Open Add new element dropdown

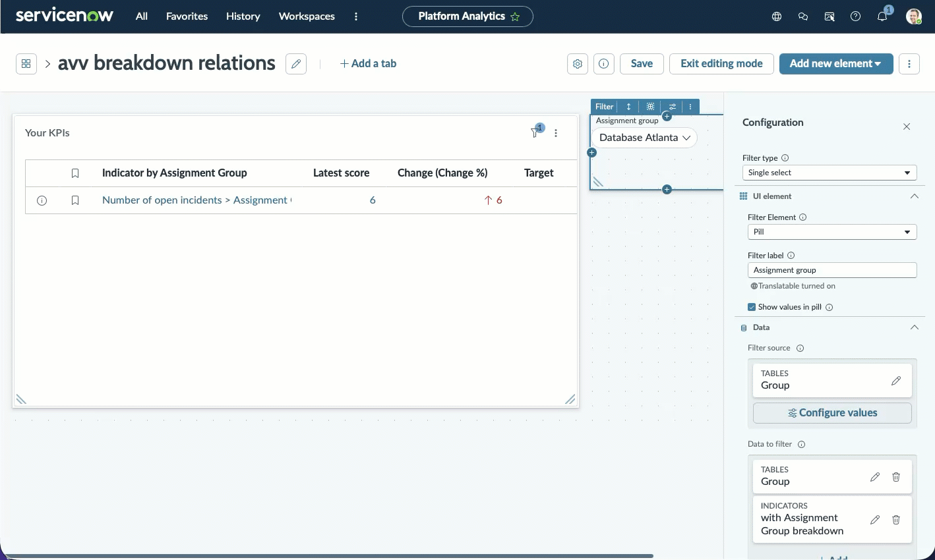click(x=836, y=64)
